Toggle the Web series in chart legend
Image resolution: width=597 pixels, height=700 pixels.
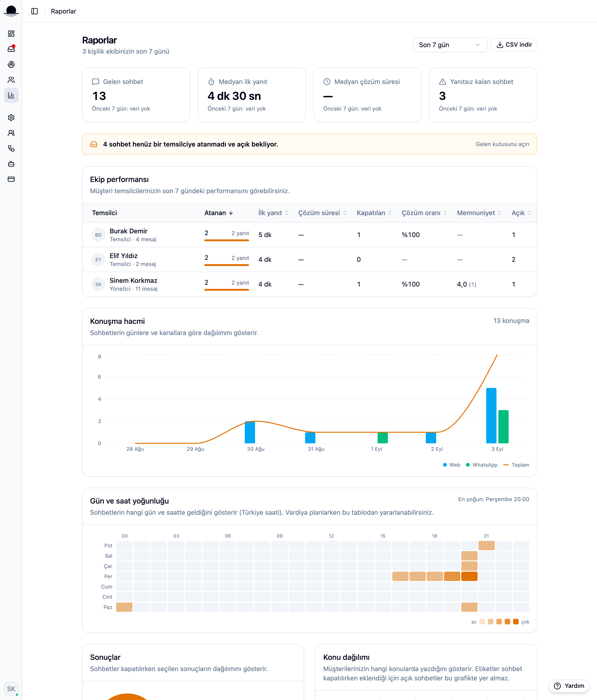(x=451, y=465)
